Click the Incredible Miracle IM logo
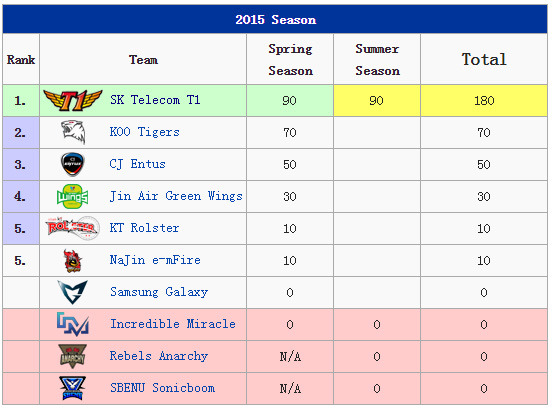 73,324
